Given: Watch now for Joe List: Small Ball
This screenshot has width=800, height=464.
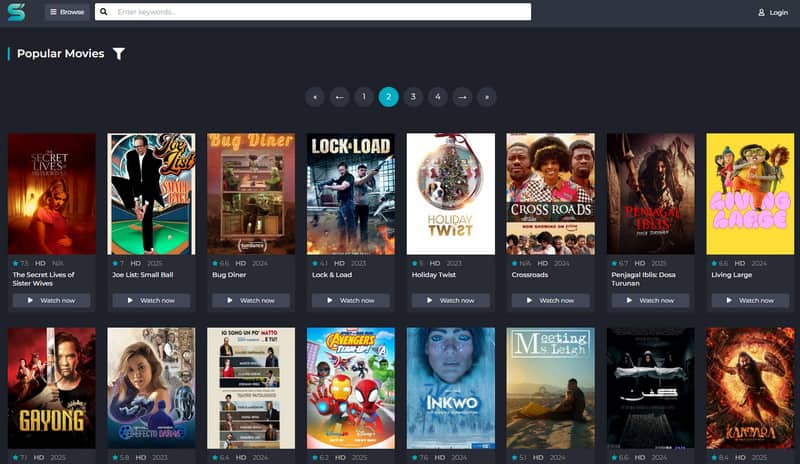Looking at the screenshot, I should (x=152, y=300).
